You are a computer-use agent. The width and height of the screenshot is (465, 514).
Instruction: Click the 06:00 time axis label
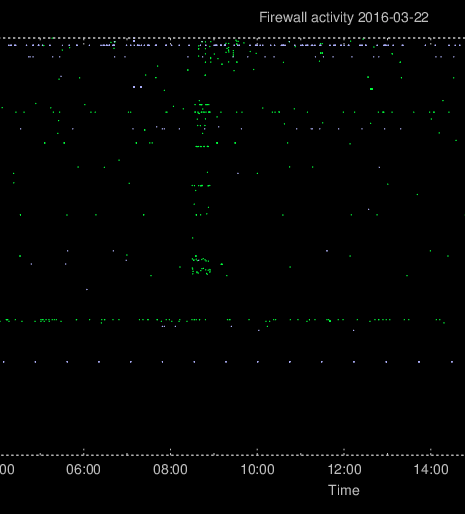point(83,469)
